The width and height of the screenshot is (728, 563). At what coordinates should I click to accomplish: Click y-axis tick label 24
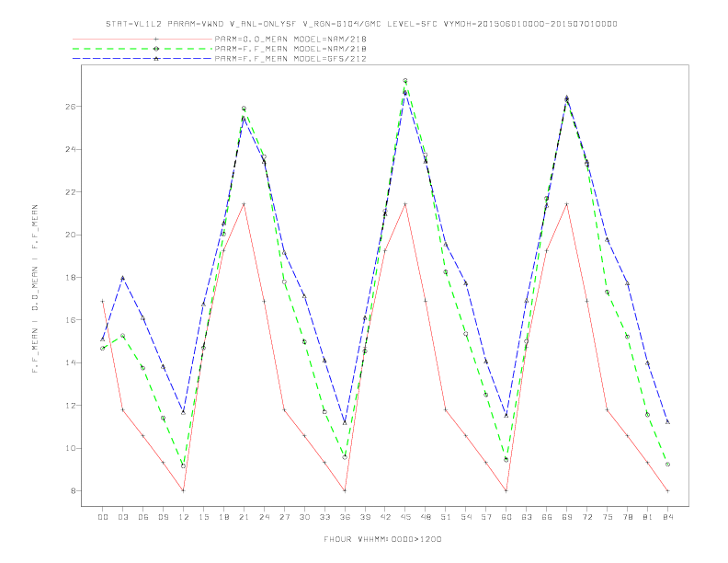[70, 149]
